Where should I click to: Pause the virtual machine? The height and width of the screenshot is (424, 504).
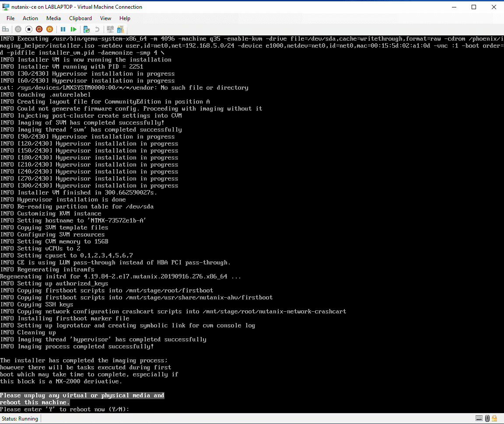point(63,29)
